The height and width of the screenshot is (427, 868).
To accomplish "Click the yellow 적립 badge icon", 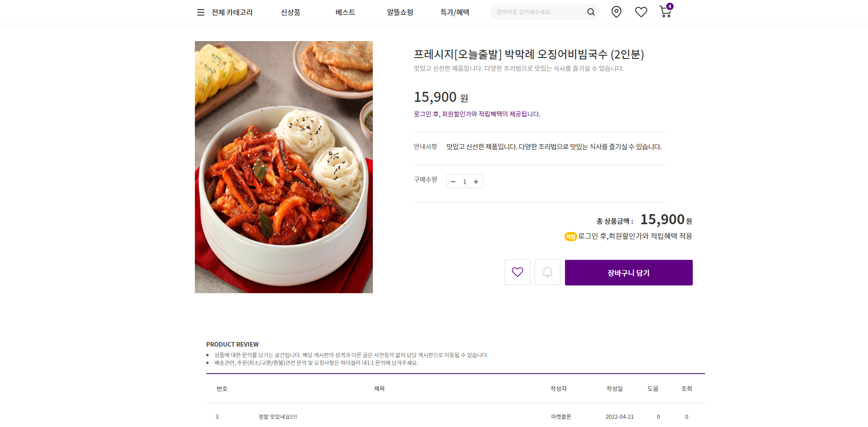I will coord(570,237).
